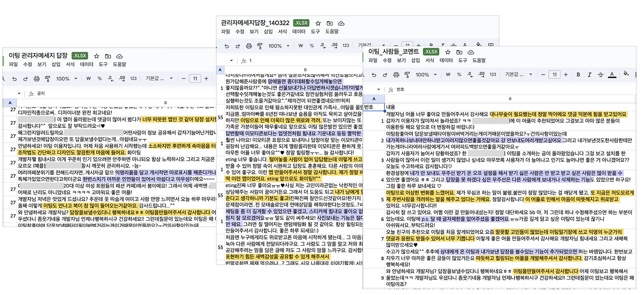This screenshot has width=644, height=295.
Task: Increase font size with the plus button
Action: pos(566,74)
